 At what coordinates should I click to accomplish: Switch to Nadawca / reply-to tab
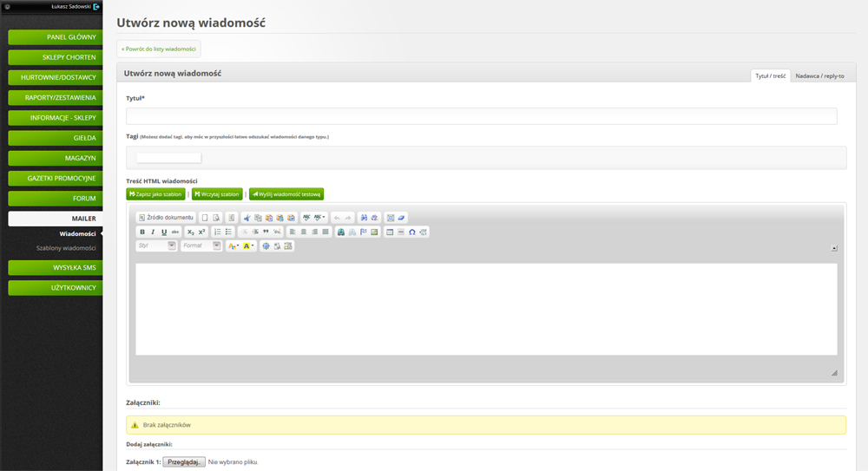click(x=819, y=75)
